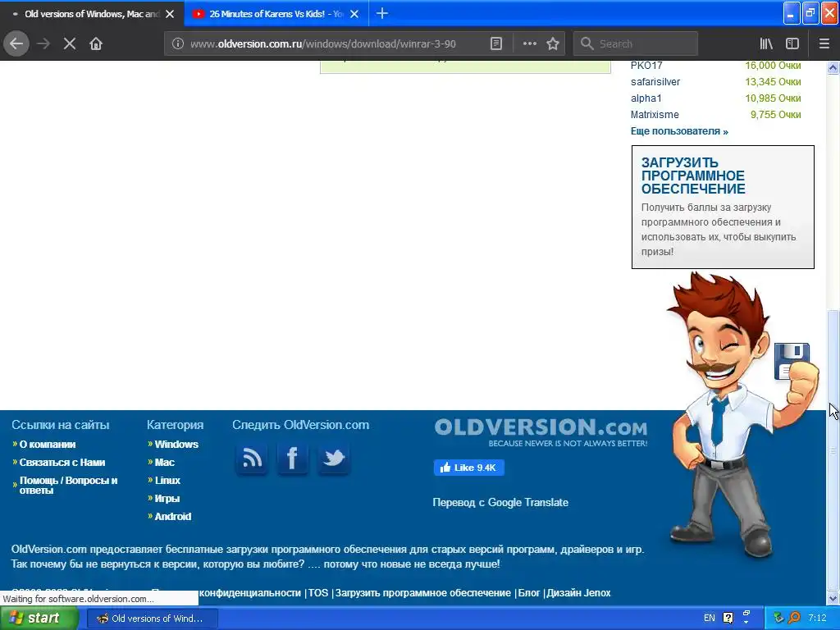Click the EN language indicator
This screenshot has height=630, width=840.
710,619
